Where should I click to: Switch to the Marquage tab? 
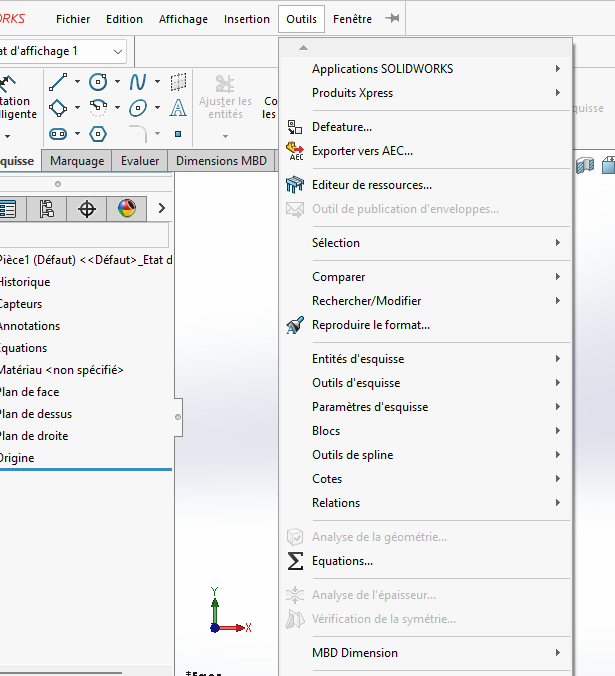[77, 161]
